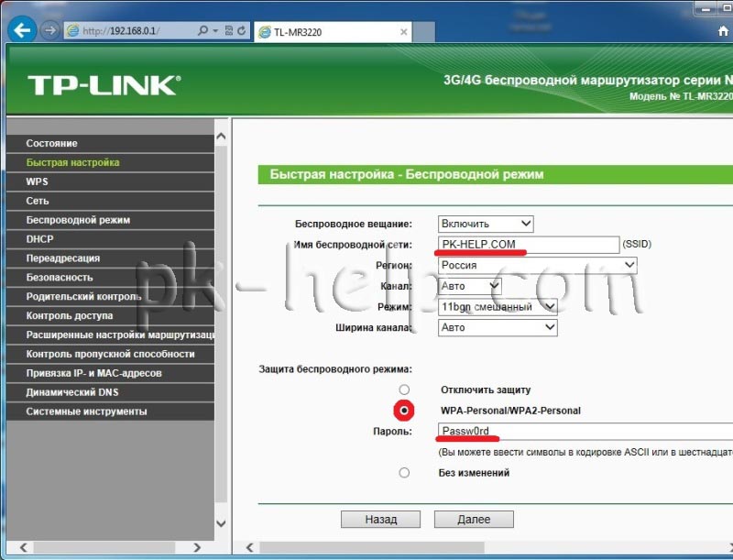The width and height of the screenshot is (733, 560).
Task: Open the Беспроводной режим menu item
Action: (x=110, y=220)
